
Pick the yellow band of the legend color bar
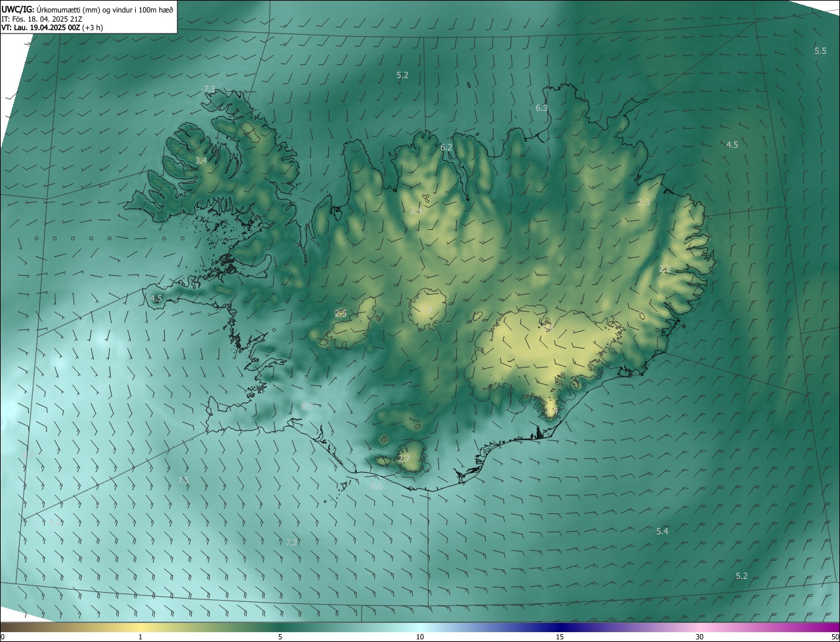point(140,627)
